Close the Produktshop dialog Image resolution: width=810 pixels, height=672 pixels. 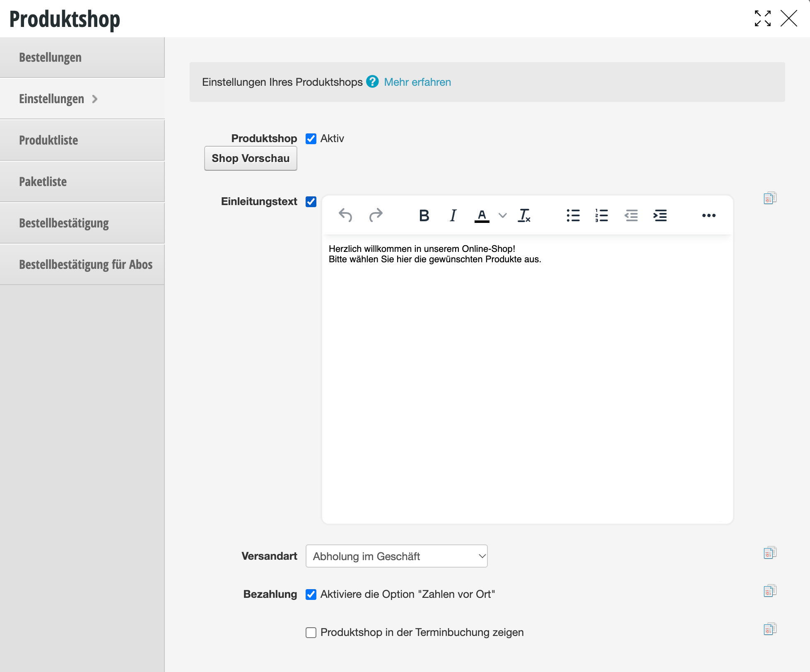(x=789, y=19)
